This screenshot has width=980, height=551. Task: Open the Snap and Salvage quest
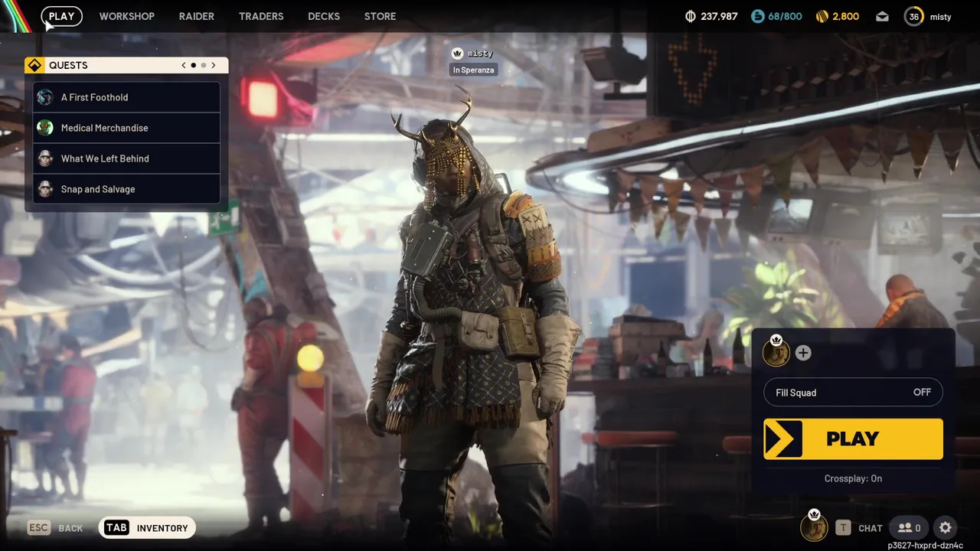pos(127,189)
